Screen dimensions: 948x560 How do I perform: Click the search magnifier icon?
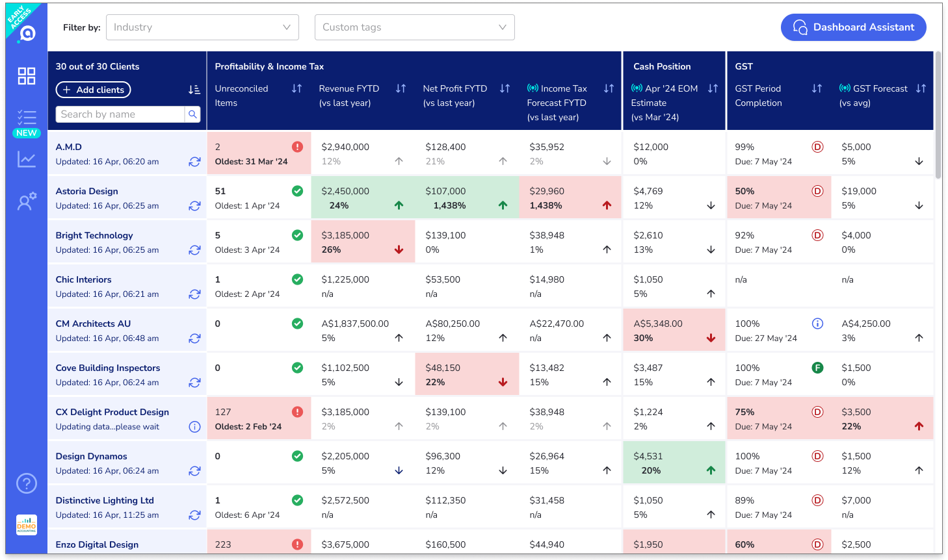pos(192,114)
